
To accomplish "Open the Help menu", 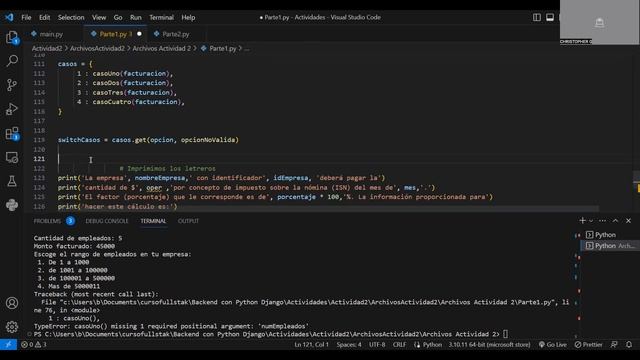I will click(188, 17).
